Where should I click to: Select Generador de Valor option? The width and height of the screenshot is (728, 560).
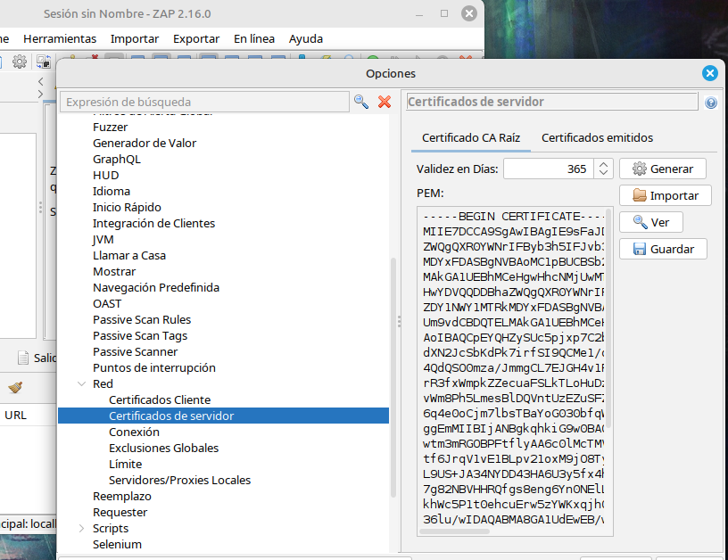145,143
